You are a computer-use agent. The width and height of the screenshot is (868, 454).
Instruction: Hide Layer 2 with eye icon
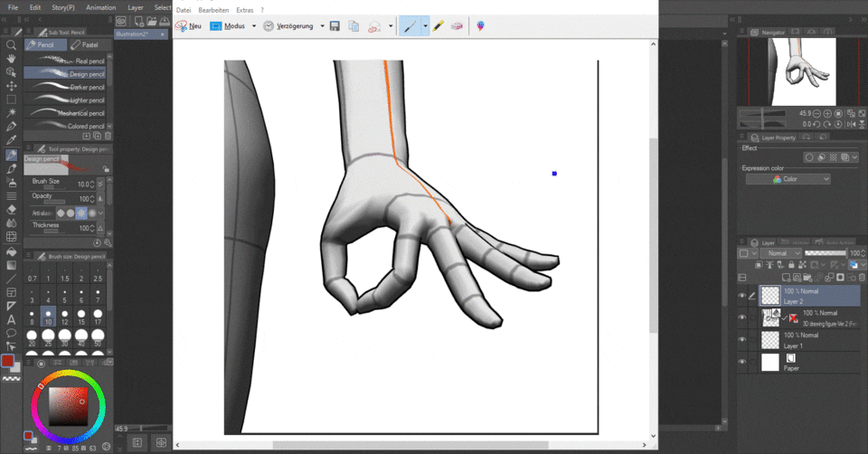(741, 296)
